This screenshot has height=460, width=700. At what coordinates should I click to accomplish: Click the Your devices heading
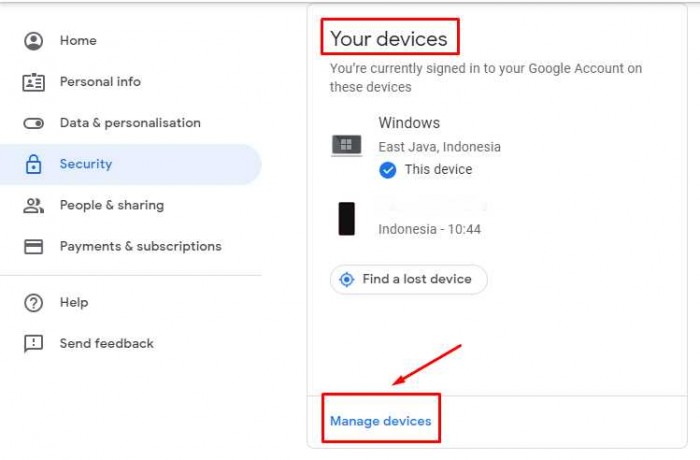[389, 39]
